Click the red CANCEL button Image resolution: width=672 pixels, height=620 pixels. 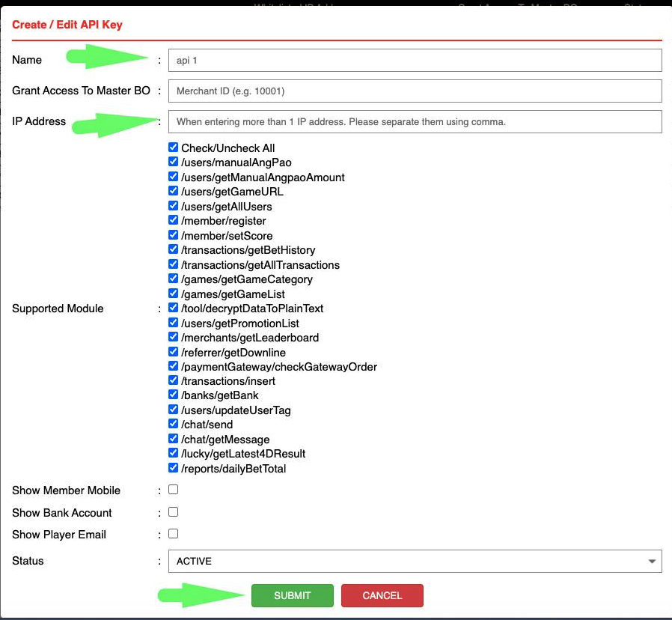pyautogui.click(x=382, y=595)
